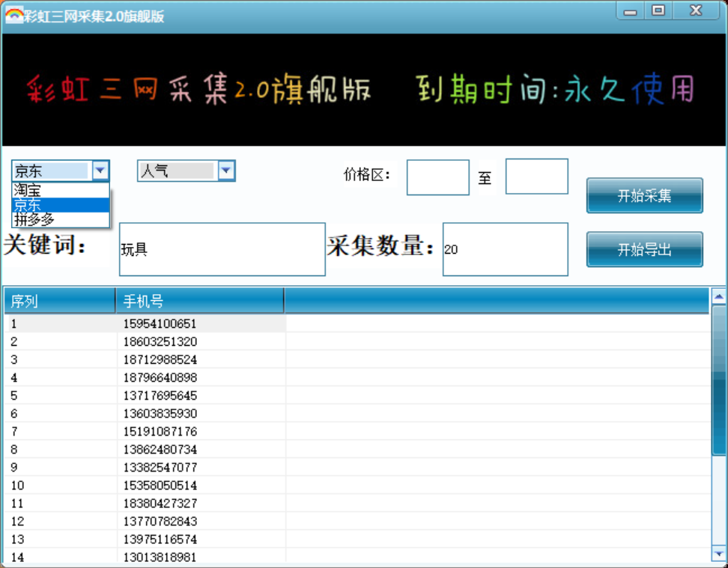Click the maximize button in the title bar
The width and height of the screenshot is (728, 568).
(x=660, y=10)
